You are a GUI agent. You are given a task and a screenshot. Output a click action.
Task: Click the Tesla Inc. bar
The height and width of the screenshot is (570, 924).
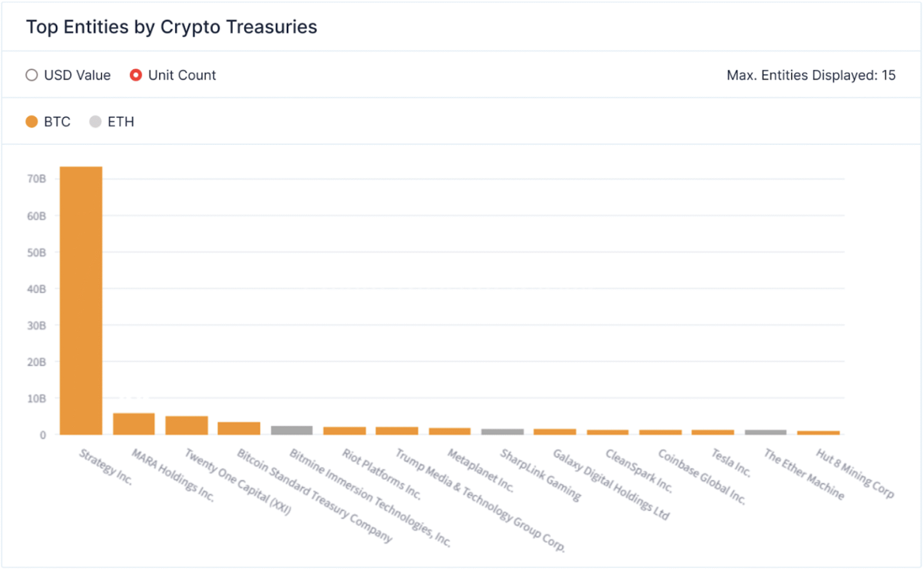(x=713, y=432)
